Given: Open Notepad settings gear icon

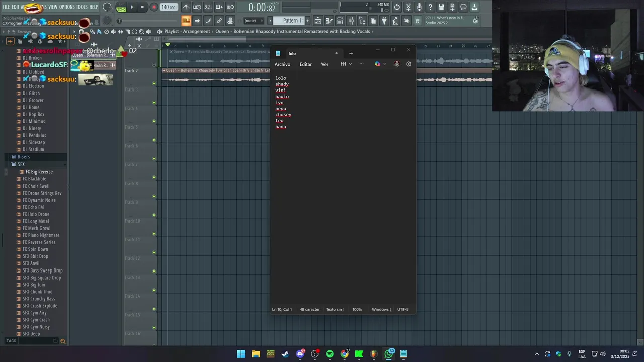Looking at the screenshot, I should (x=409, y=64).
